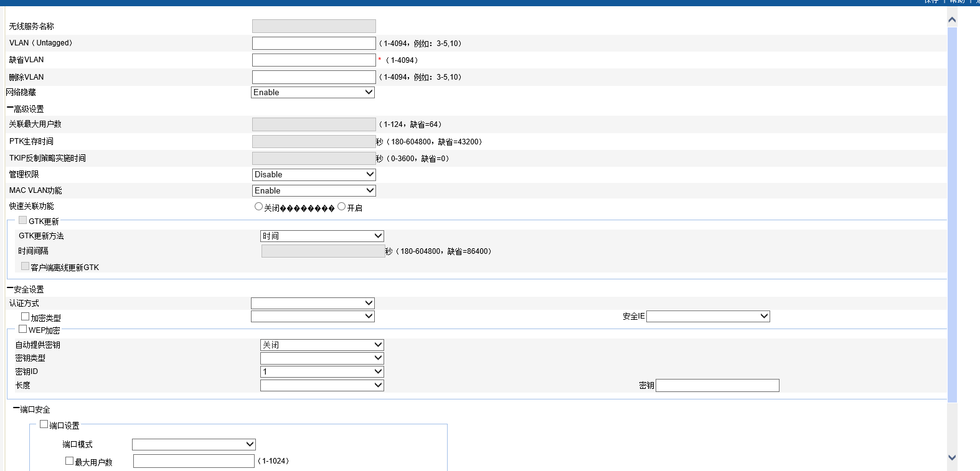Tick the 端口设置 checkbox
The height and width of the screenshot is (471, 980).
pos(44,424)
